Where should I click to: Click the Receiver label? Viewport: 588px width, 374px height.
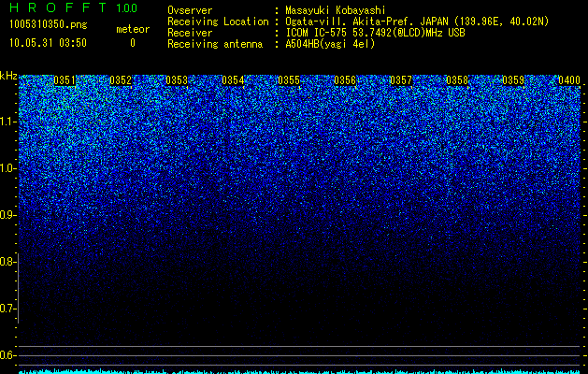click(190, 33)
